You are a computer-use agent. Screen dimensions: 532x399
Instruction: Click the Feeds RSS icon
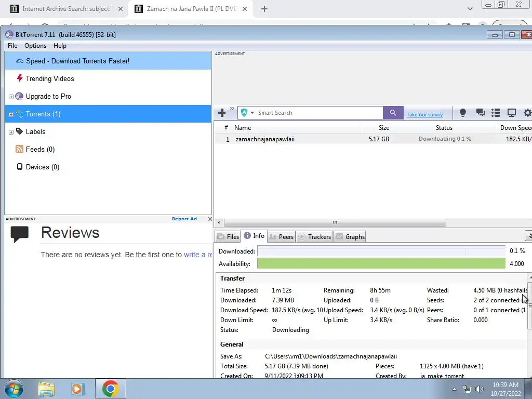pos(19,149)
